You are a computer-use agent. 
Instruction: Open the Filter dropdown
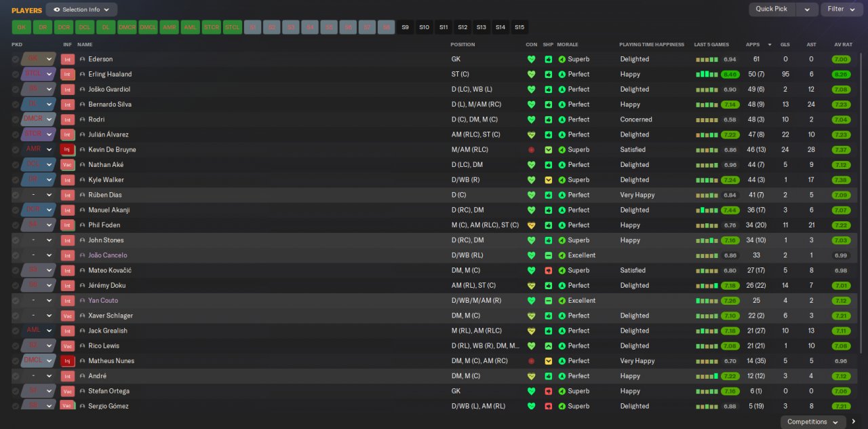(842, 10)
